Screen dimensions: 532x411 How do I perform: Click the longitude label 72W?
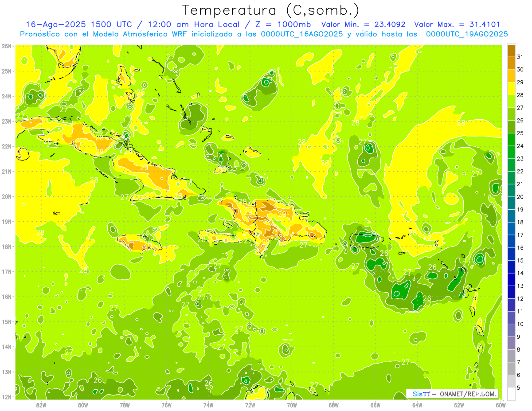(x=250, y=405)
